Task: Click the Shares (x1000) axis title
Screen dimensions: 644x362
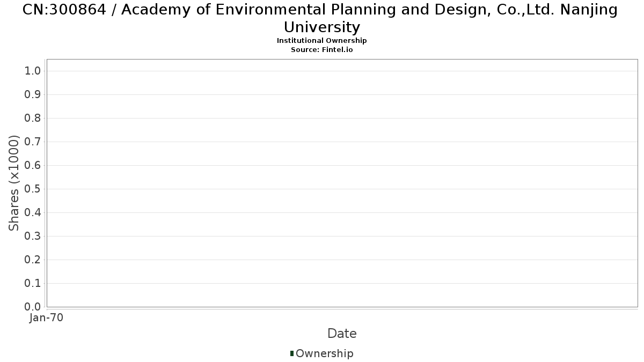Action: [x=14, y=183]
